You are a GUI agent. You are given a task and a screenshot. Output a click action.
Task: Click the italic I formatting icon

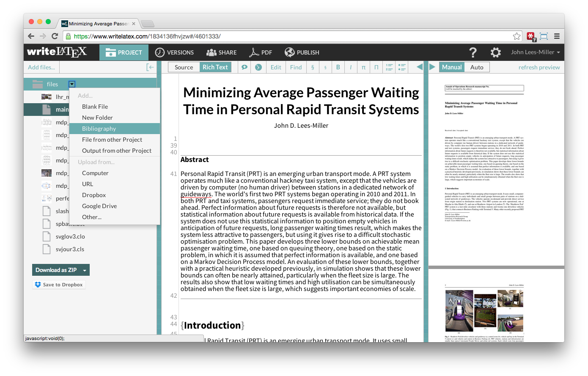tap(351, 67)
